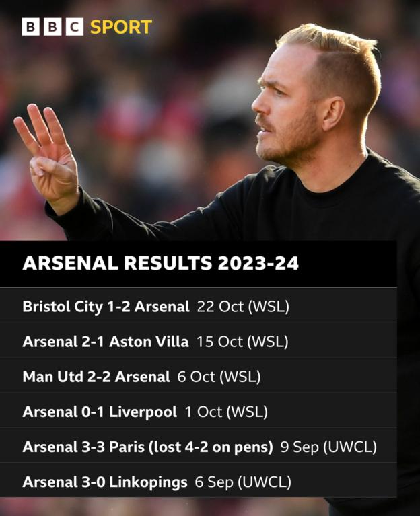
Task: Select the Arsenal 2-1 Aston Villa result
Action: [x=106, y=342]
